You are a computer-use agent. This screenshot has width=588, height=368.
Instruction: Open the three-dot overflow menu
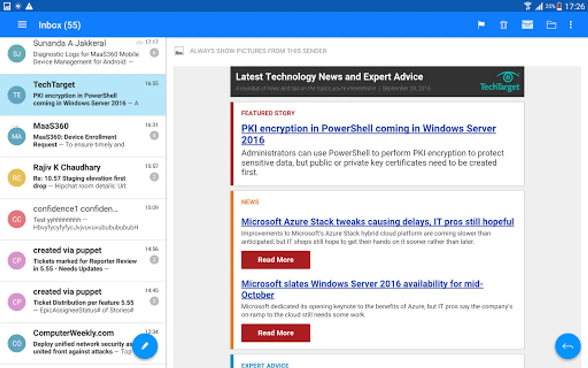coord(571,25)
